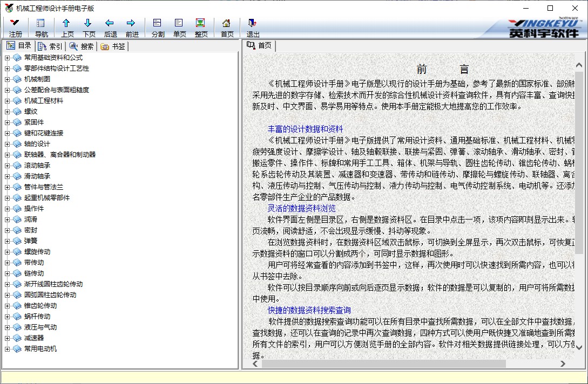Click the 注册 (Register) toolbar icon
Screen dimensions: 588x384
pos(16,28)
